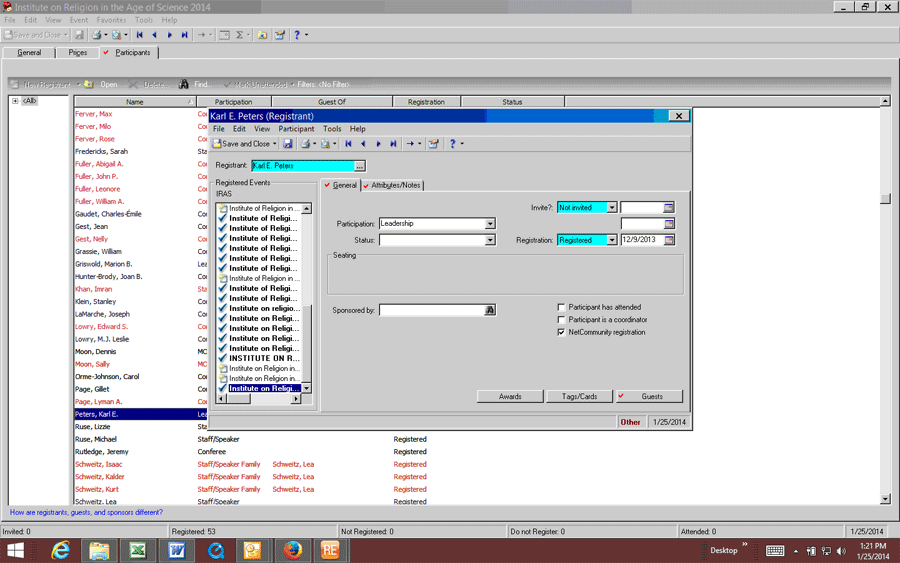
Task: Click the Go To arrow icon in dialog
Action: [410, 144]
